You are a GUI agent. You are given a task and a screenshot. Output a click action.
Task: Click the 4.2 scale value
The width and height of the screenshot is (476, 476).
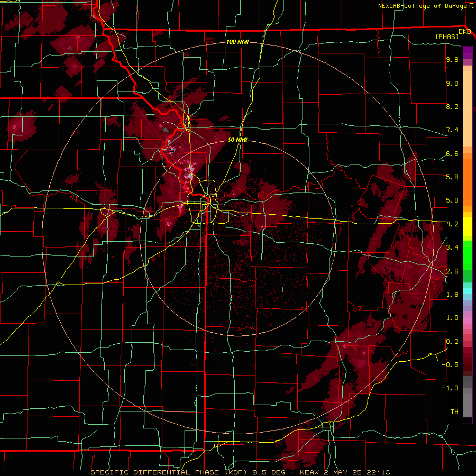coord(452,224)
